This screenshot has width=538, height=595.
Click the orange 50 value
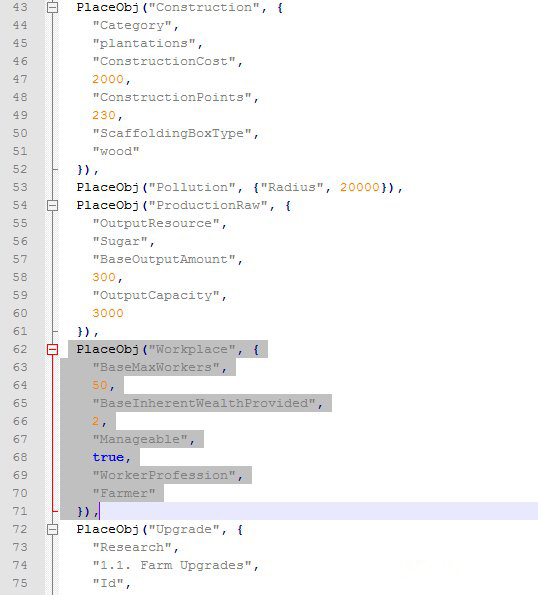point(100,385)
